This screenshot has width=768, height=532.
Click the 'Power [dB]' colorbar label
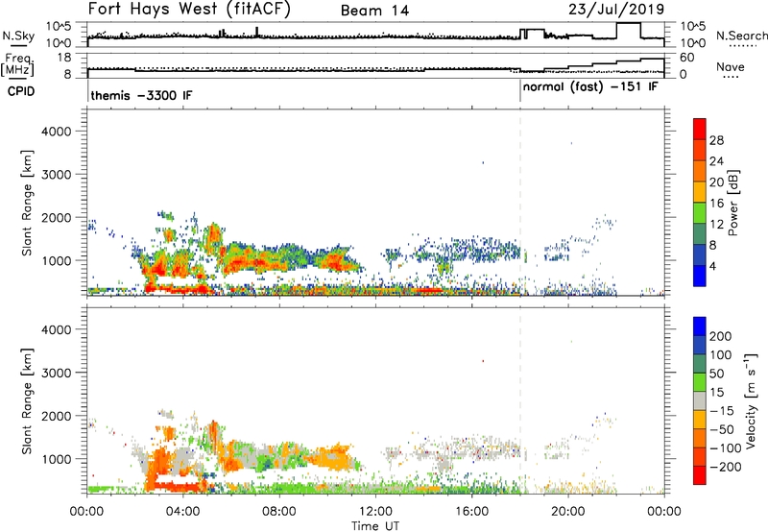[x=733, y=203]
